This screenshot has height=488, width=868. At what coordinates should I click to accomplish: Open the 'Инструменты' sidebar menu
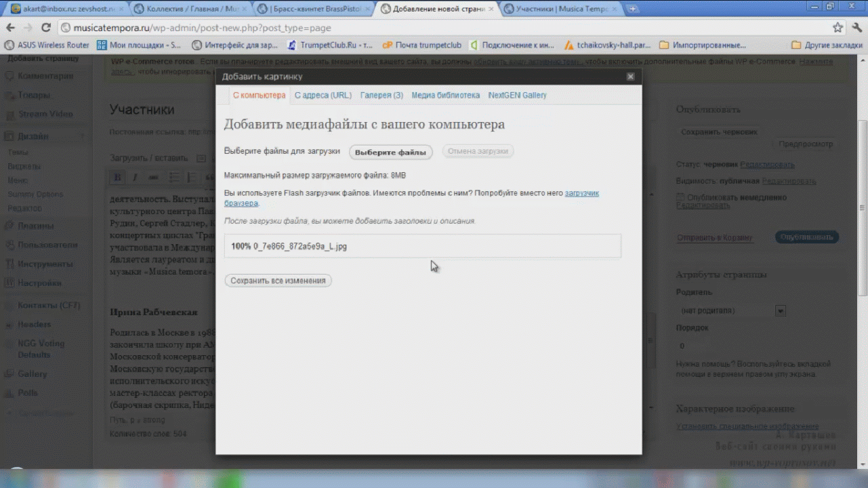[45, 264]
